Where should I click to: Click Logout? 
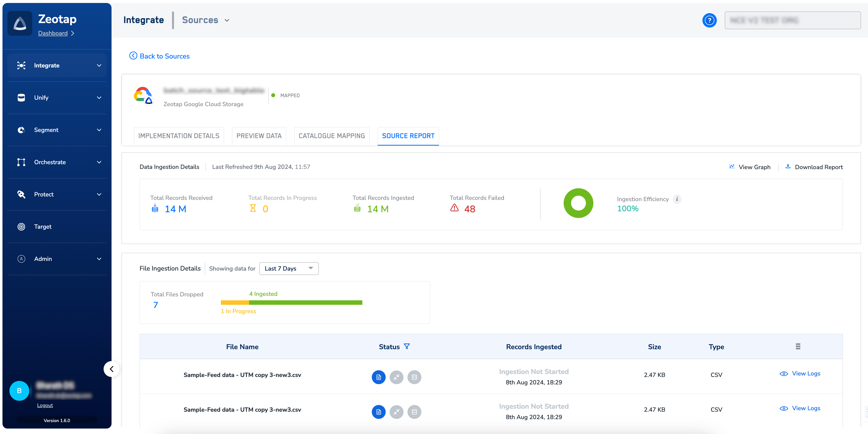click(45, 405)
